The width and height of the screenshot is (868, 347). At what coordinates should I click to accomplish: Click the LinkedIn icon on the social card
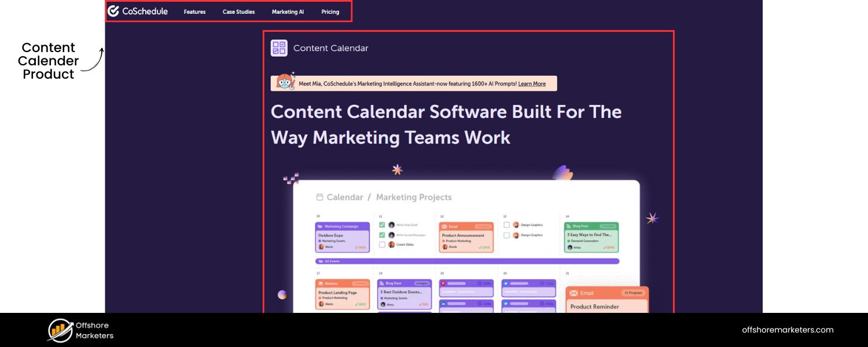443,303
